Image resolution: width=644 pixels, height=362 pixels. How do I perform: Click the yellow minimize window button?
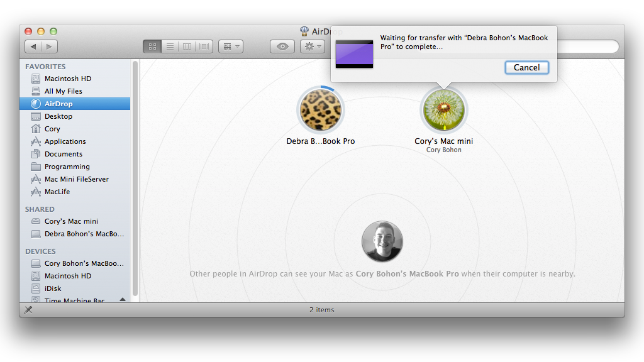point(41,31)
